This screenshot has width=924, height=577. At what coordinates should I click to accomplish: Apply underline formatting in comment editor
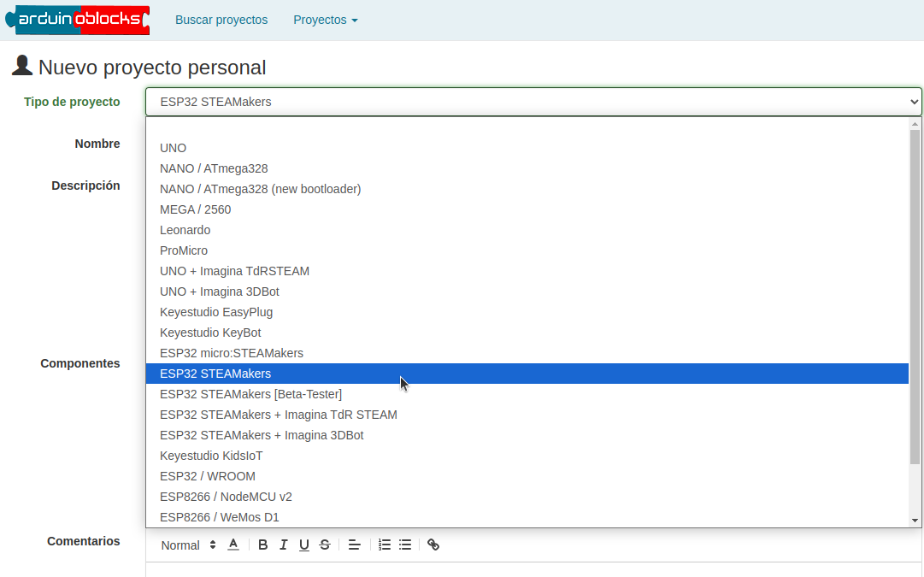pos(303,545)
